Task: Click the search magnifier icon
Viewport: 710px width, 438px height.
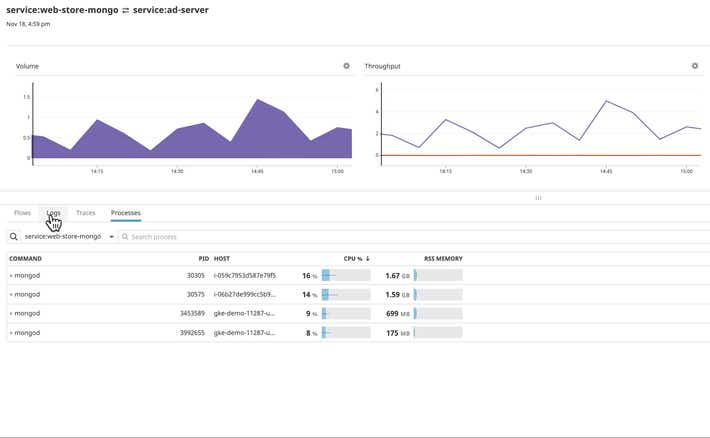Action: 14,237
